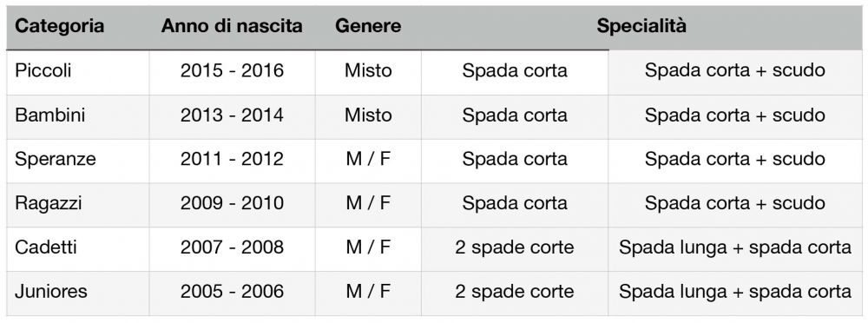The height and width of the screenshot is (323, 868).
Task: Click the Piccoli category cell
Action: (77, 71)
